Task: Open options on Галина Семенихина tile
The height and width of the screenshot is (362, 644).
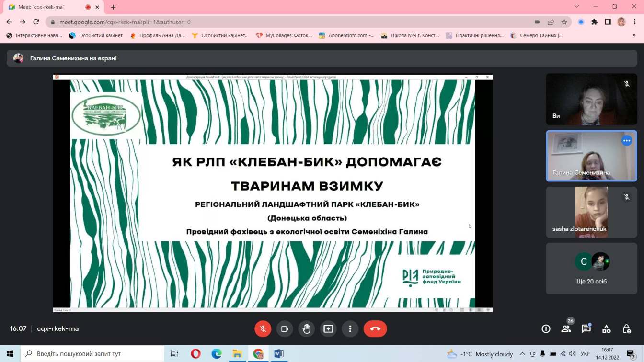Action: click(x=627, y=141)
